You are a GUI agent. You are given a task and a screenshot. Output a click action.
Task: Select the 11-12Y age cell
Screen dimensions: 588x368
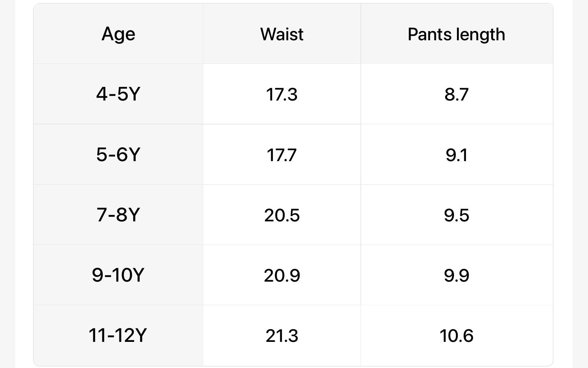(x=118, y=335)
